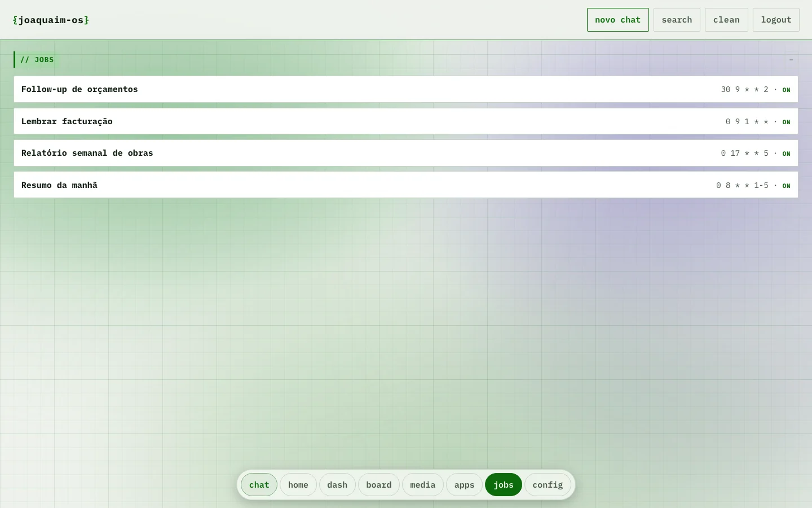
Task: Open the Relatório semanal de obras job
Action: (406, 153)
